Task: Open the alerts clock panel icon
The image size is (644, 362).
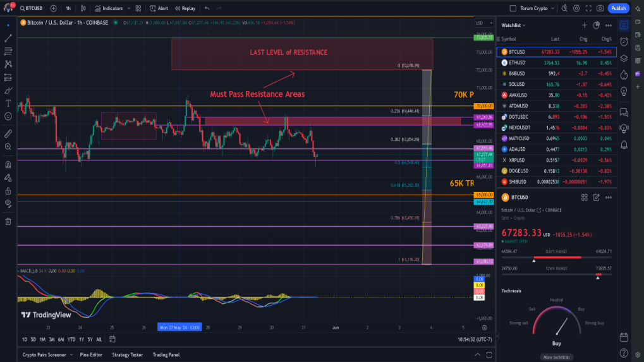Action: (x=624, y=42)
